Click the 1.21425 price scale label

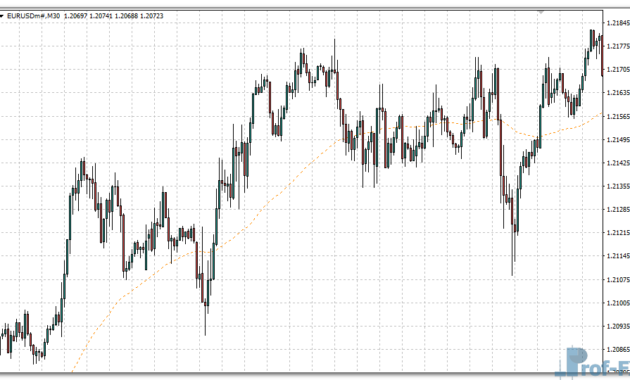[x=618, y=163]
